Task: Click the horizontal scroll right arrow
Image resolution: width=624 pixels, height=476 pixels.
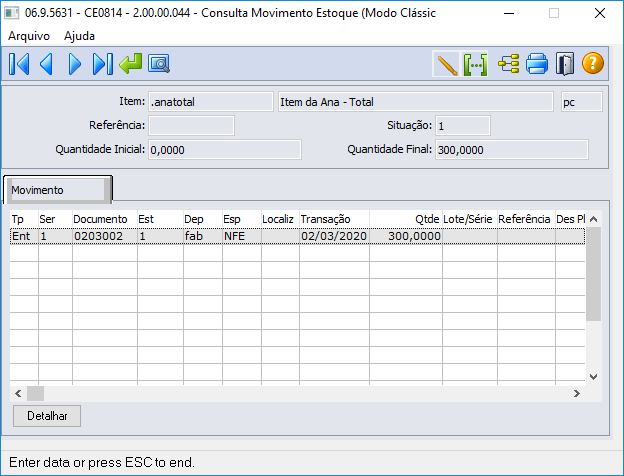Action: 577,394
